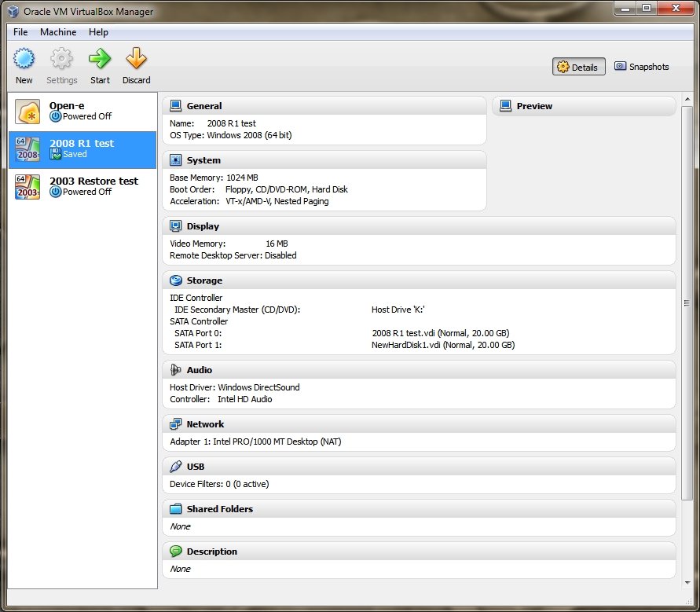
Task: Click the System section chip icon
Action: click(x=175, y=159)
